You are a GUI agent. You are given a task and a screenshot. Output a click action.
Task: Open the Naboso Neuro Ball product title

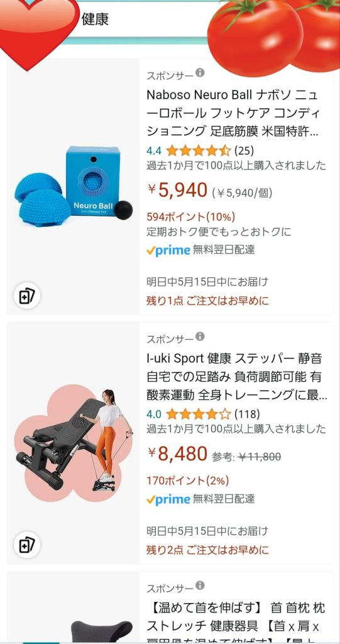234,113
